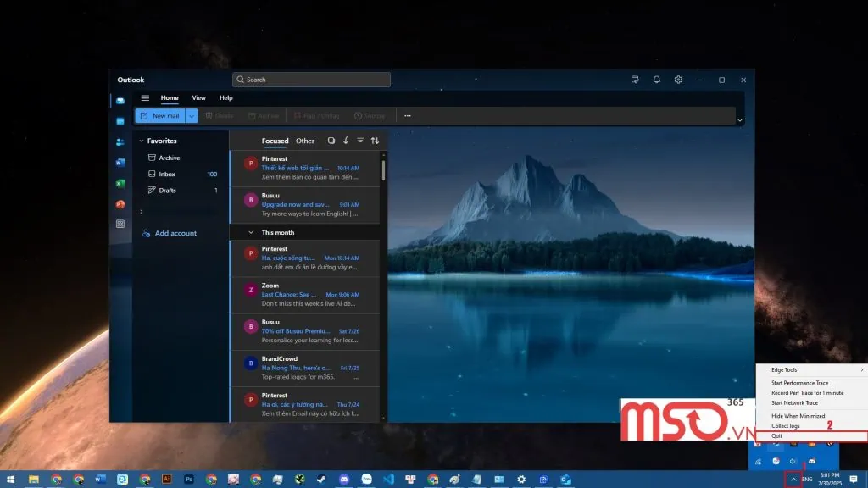Image resolution: width=868 pixels, height=488 pixels.
Task: Toggle the hamburger navigation pane button
Action: 145,98
